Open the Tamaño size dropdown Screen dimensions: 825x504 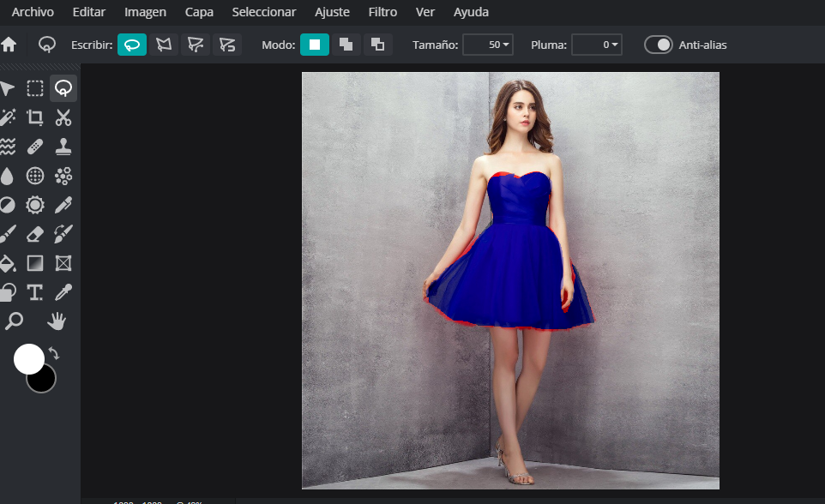(x=488, y=45)
